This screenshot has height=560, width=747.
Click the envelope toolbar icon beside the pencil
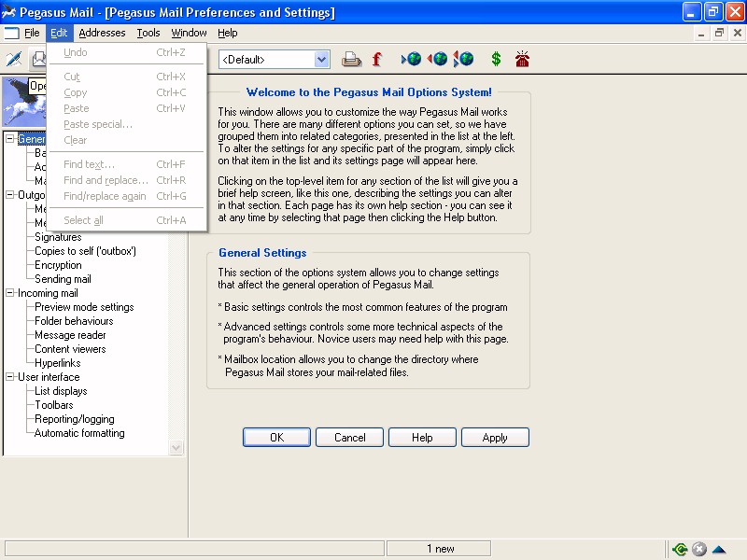coord(39,59)
